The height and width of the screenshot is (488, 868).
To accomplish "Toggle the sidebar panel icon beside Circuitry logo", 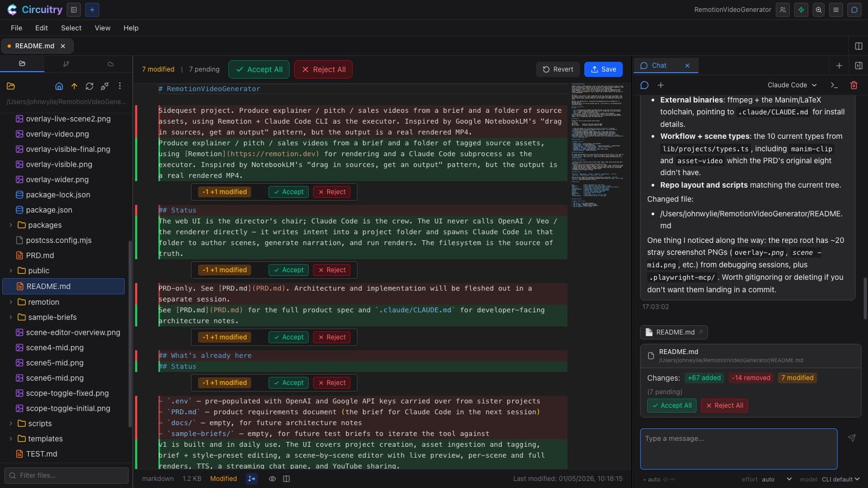I will tap(74, 9).
